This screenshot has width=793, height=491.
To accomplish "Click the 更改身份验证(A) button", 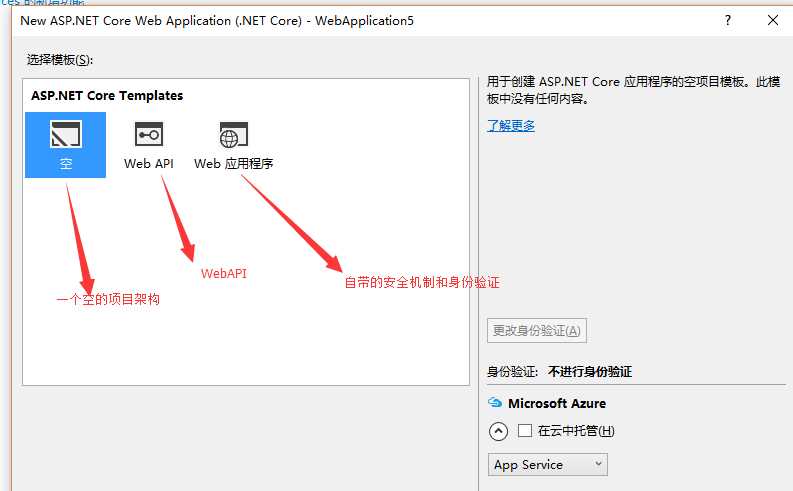I will [x=537, y=331].
